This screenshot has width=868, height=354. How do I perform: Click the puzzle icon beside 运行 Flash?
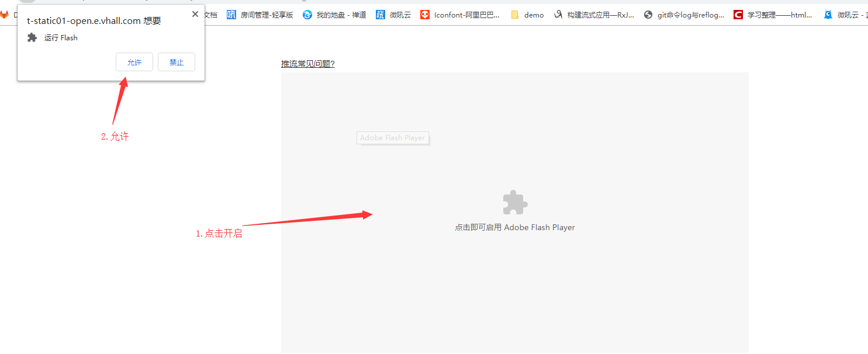point(32,37)
